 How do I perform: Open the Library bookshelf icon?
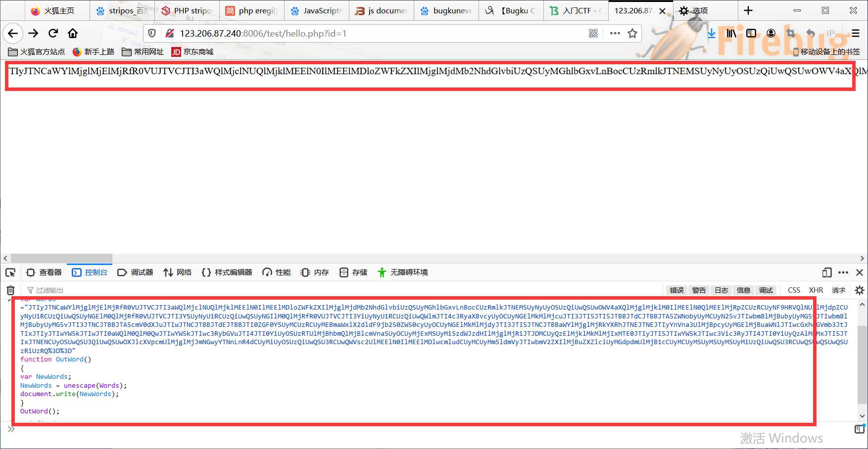[731, 33]
